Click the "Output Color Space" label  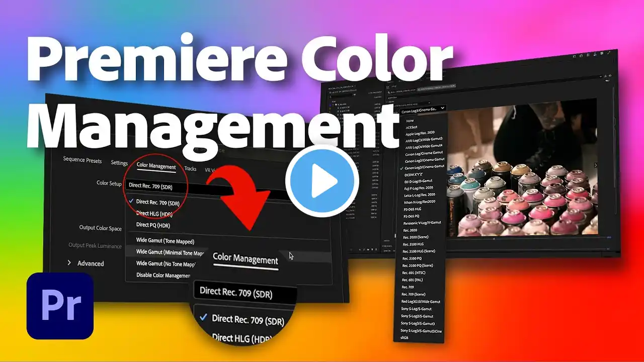click(x=101, y=228)
